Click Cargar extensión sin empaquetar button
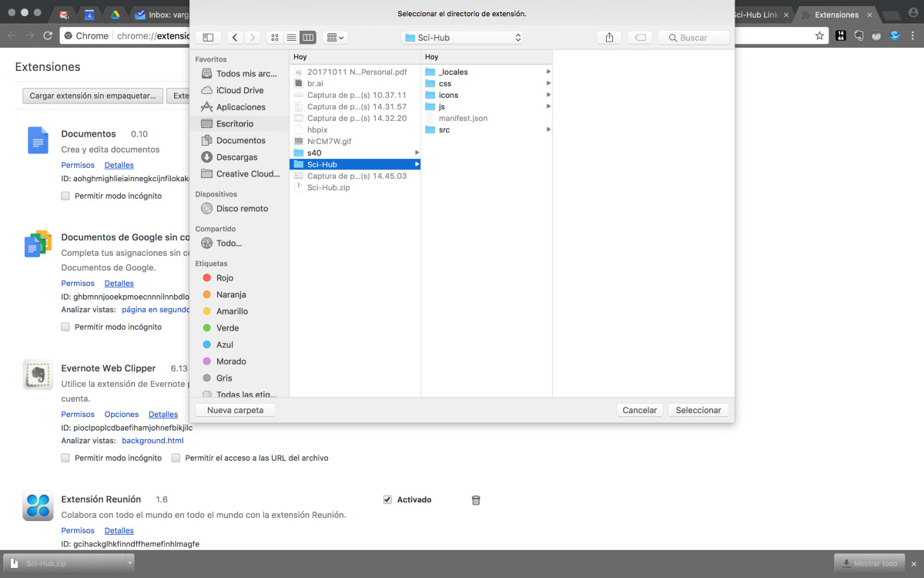Image resolution: width=924 pixels, height=578 pixels. (92, 96)
